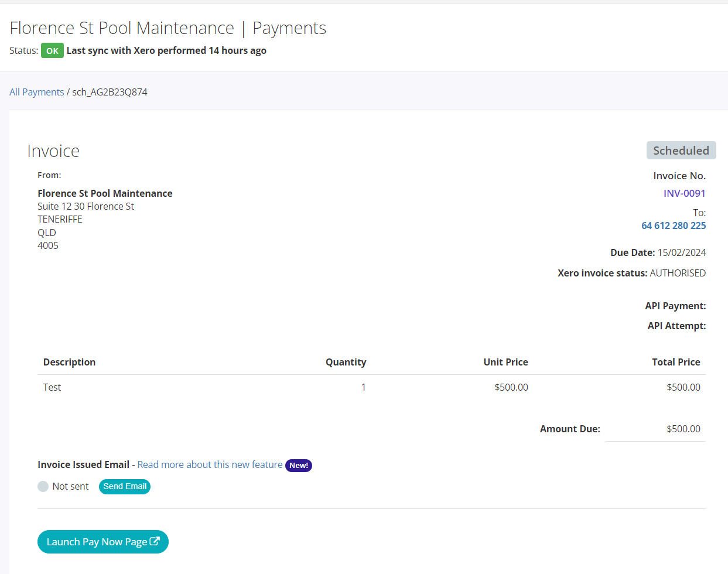Click the postcode 4005
The image size is (728, 574).
(x=48, y=245)
